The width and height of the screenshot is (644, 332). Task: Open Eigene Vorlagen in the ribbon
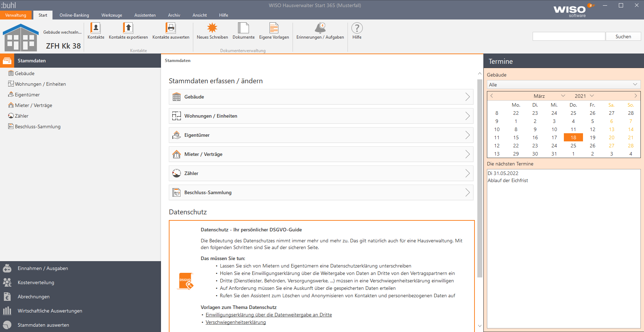(274, 28)
